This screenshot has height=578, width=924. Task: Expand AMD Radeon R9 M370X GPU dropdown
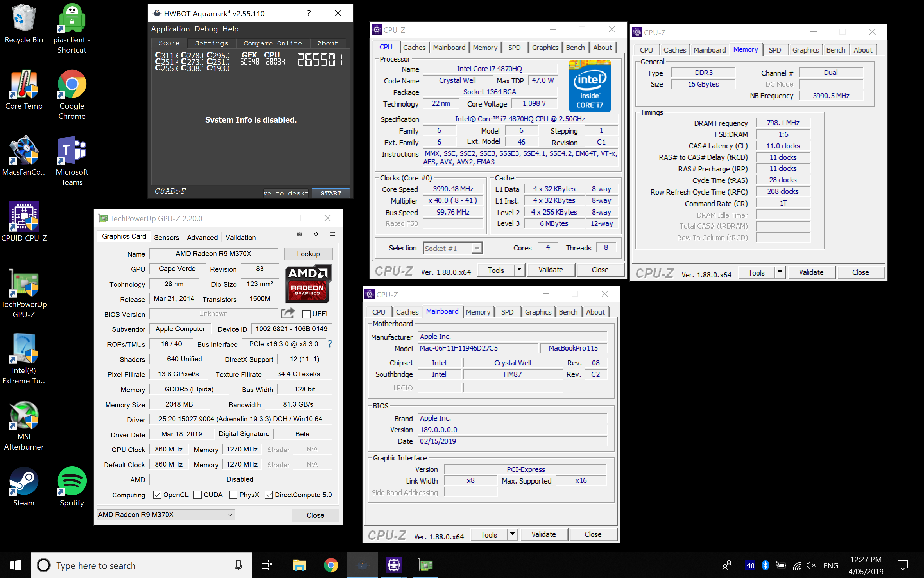(x=166, y=514)
